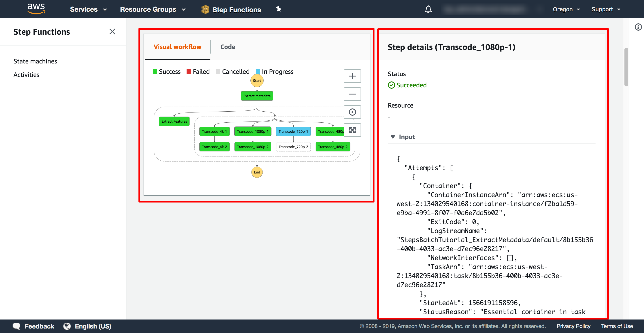This screenshot has width=644, height=333.
Task: Click the green Success legend swatch
Action: tap(155, 72)
